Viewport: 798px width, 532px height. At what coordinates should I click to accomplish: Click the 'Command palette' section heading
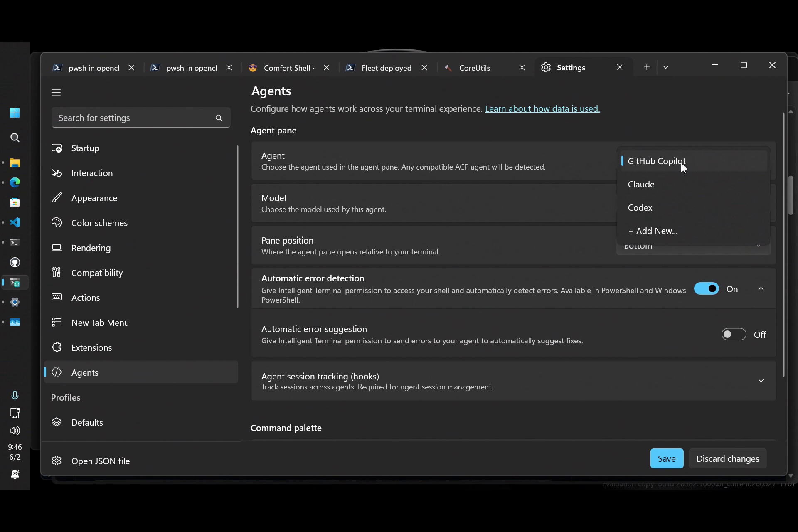point(286,428)
